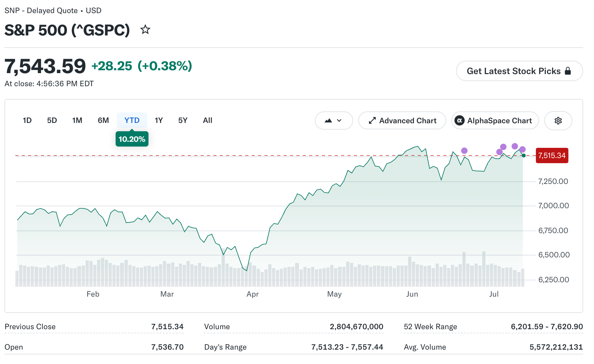Image resolution: width=594 pixels, height=364 pixels.
Task: Click the rightmost purple event dot
Action: (522, 149)
